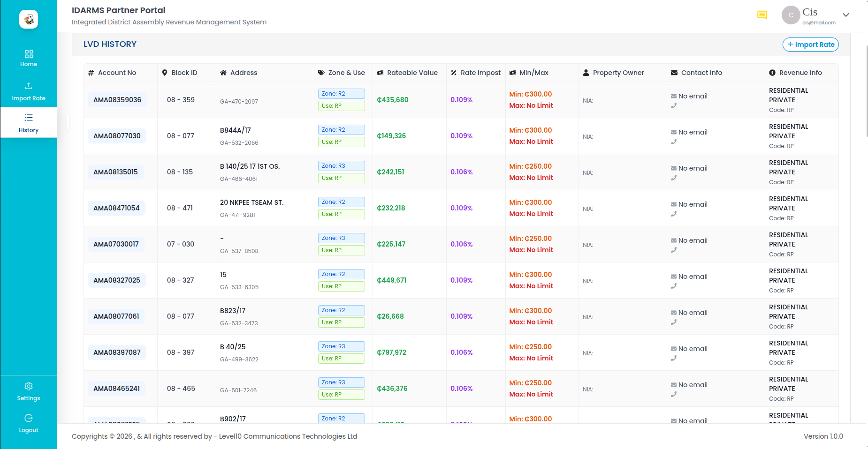Click address 20 NKPEE TSEAM ST.
This screenshot has width=868, height=449.
[x=251, y=202]
